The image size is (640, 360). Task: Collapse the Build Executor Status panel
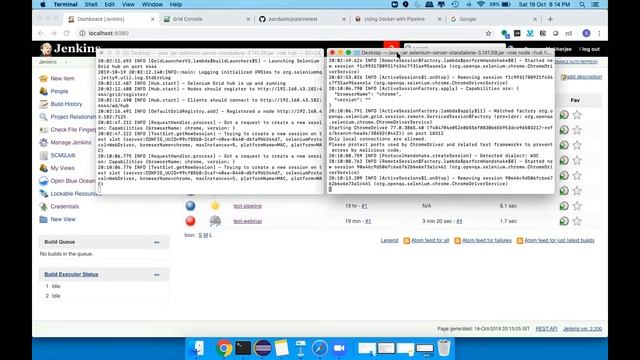pyautogui.click(x=157, y=275)
